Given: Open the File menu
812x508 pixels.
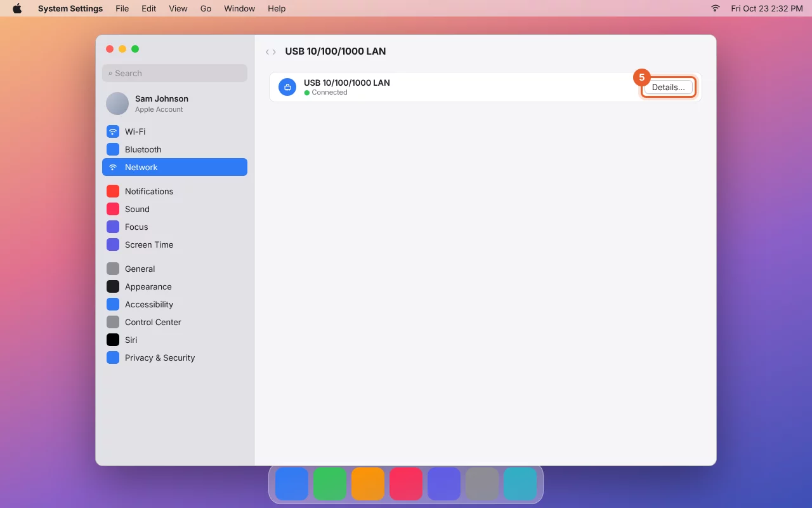Looking at the screenshot, I should tap(122, 8).
